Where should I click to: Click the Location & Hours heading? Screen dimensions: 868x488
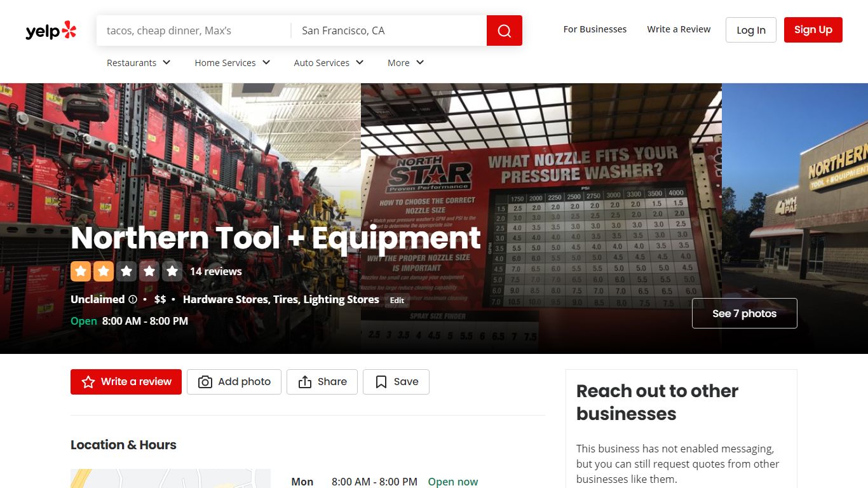pos(123,445)
